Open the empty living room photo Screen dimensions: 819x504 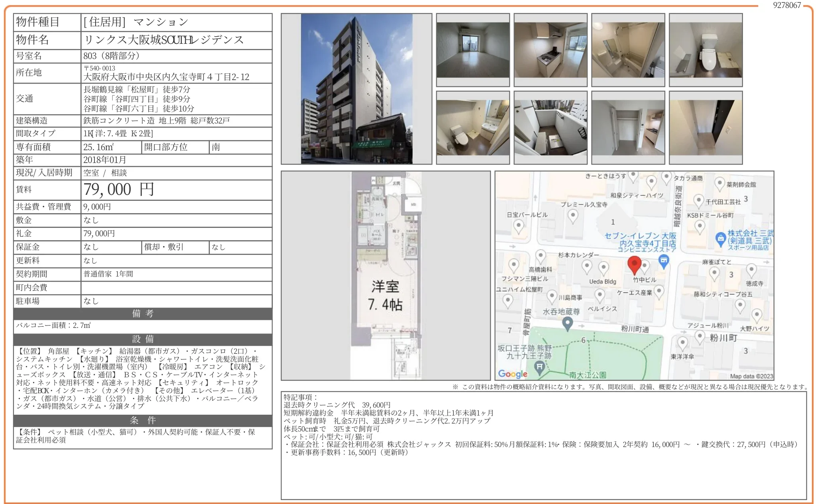(x=473, y=50)
